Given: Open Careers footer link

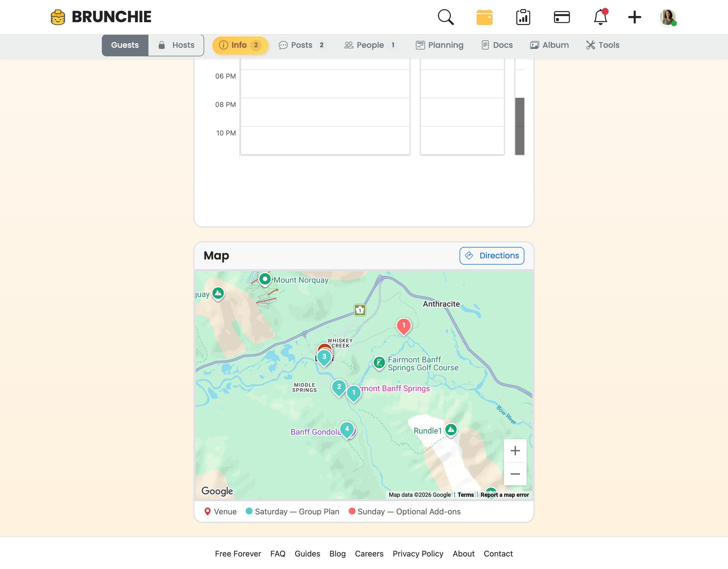Looking at the screenshot, I should (x=369, y=554).
